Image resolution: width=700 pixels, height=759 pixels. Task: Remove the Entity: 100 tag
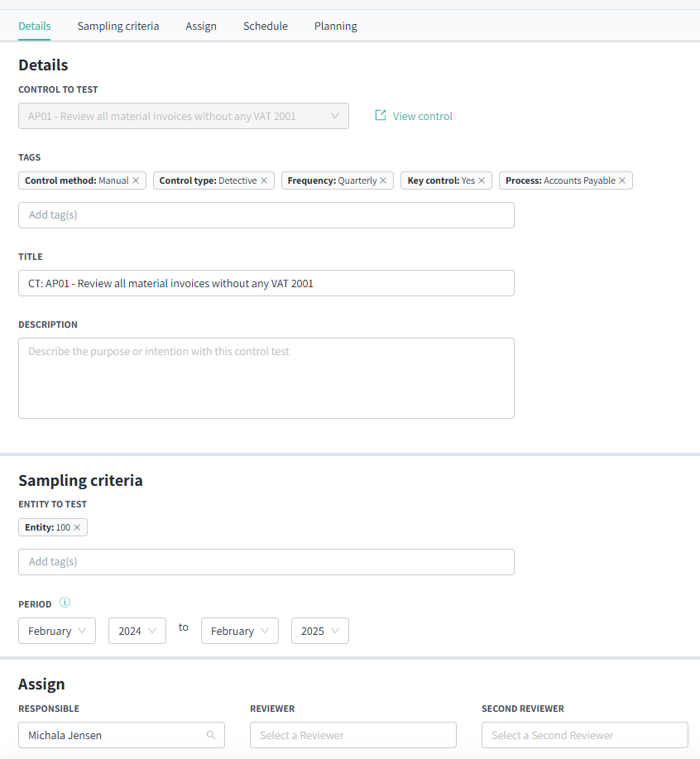(77, 527)
